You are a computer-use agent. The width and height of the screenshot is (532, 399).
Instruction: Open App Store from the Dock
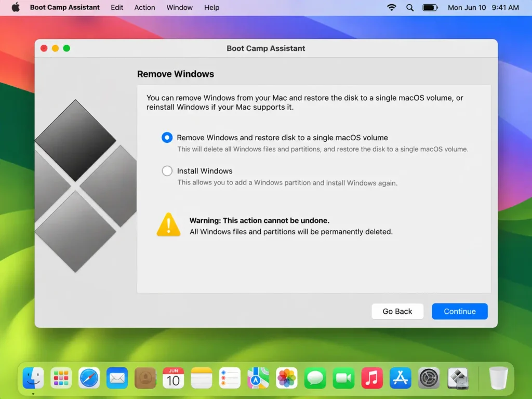click(x=401, y=378)
